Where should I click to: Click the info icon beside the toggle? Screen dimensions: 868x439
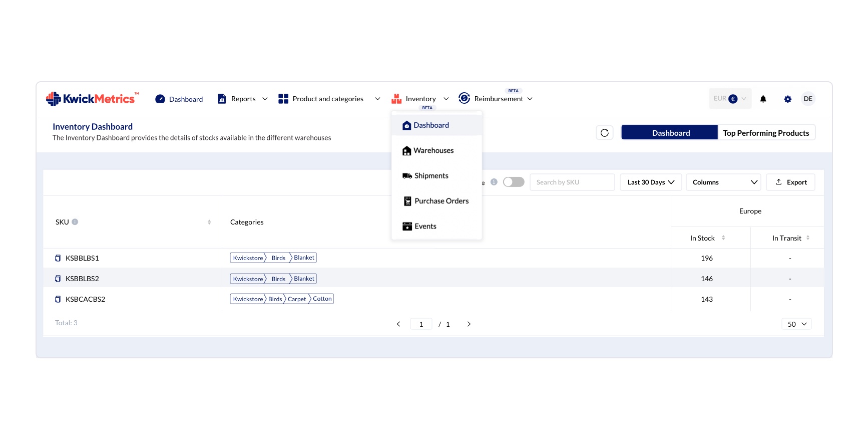pos(494,182)
